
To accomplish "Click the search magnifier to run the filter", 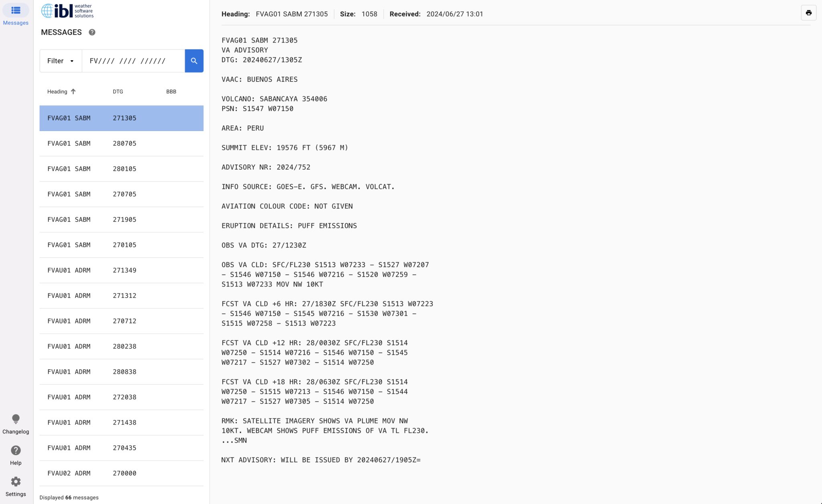I will click(x=194, y=61).
